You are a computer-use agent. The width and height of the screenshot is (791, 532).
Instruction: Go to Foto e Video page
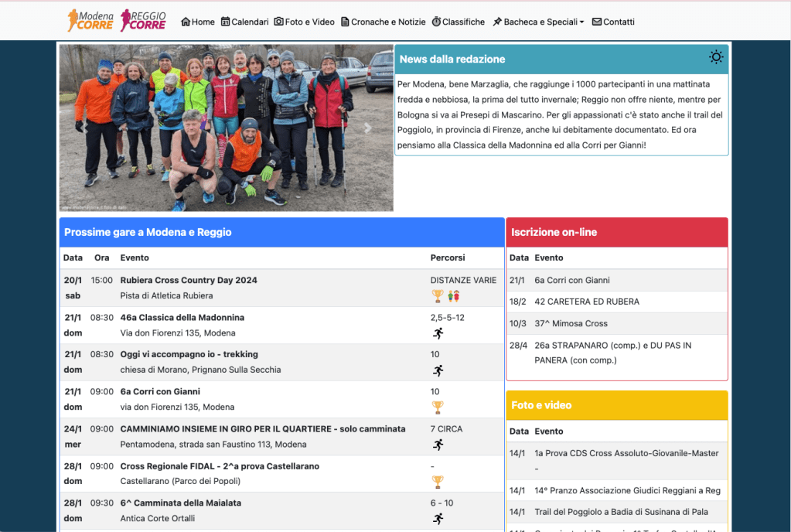[x=305, y=22]
